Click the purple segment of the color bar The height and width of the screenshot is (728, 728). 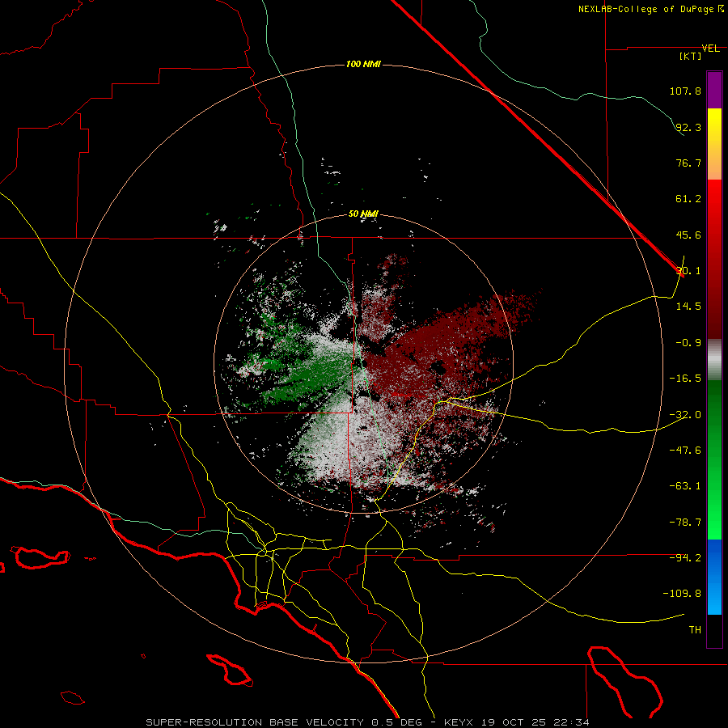[x=714, y=90]
